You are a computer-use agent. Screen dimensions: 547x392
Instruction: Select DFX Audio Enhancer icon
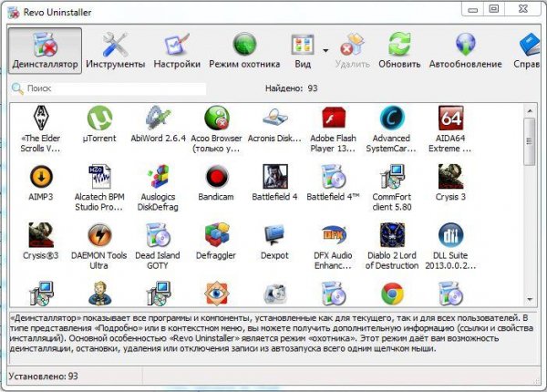tap(334, 235)
